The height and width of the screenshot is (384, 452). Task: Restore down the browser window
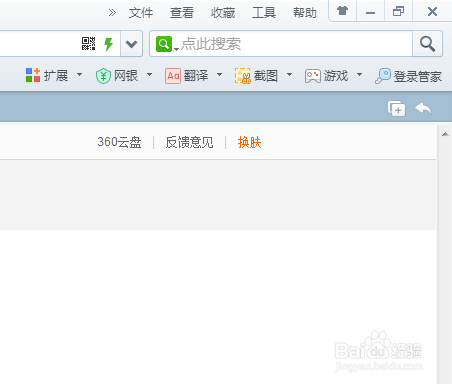pyautogui.click(x=398, y=12)
